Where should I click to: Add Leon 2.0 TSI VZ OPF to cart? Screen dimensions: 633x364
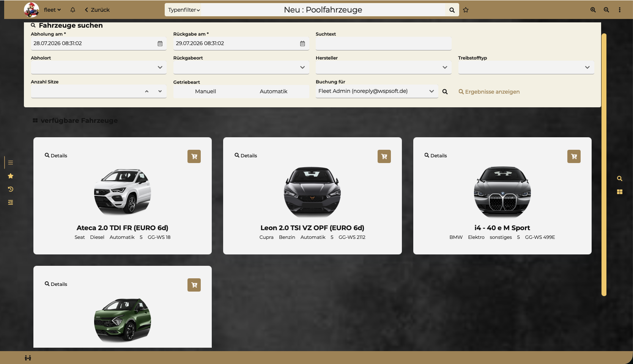(x=384, y=156)
